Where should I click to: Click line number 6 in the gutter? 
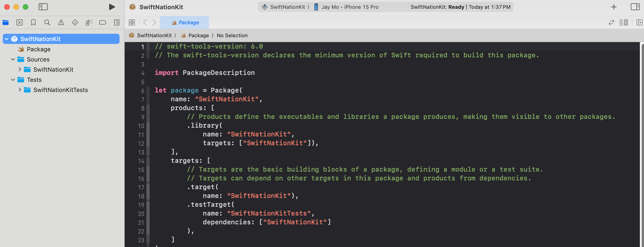pos(143,91)
